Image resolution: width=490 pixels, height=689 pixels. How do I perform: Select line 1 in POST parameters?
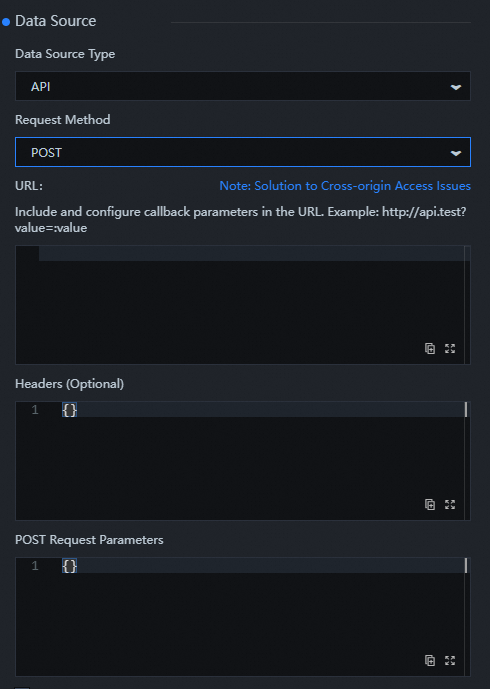coord(35,566)
